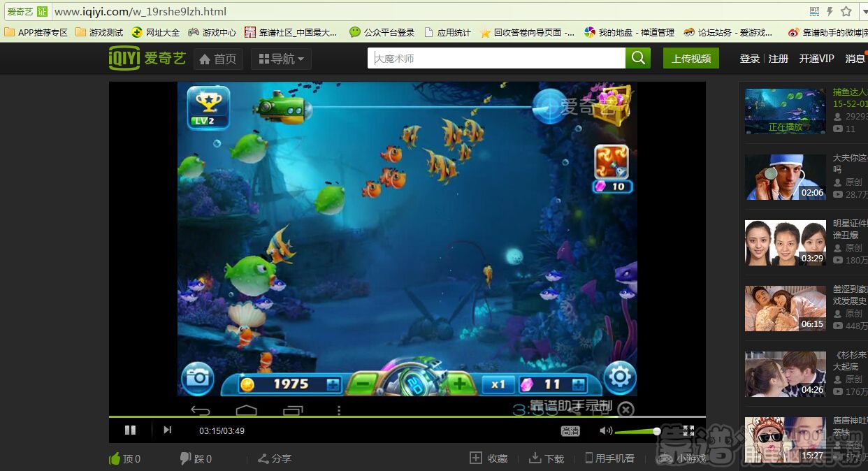Click the 下载 download button
868x471 pixels.
547,458
